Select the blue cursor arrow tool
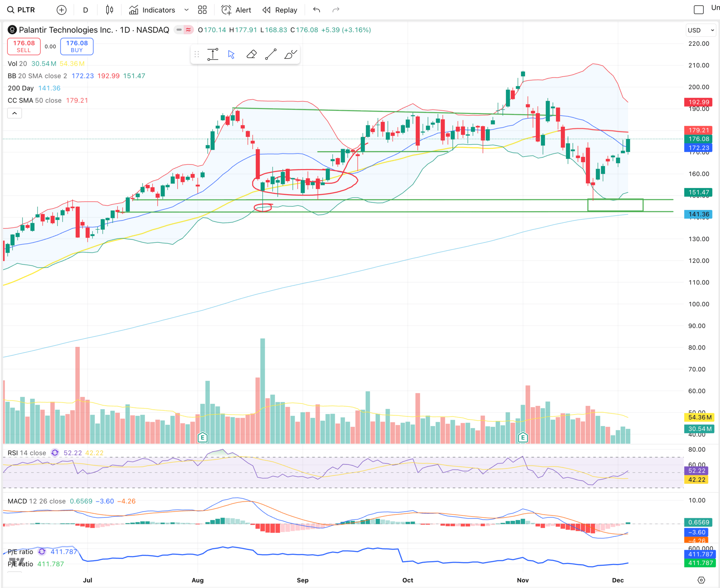The width and height of the screenshot is (720, 588). [x=231, y=54]
